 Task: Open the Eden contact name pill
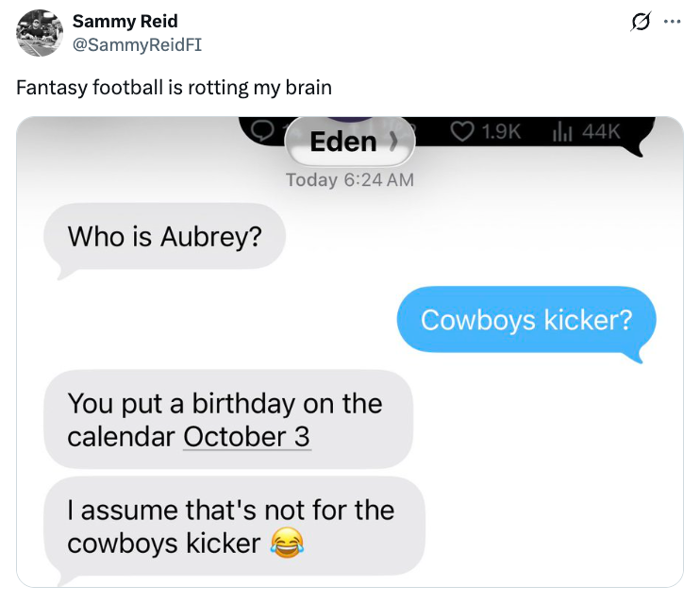350,142
